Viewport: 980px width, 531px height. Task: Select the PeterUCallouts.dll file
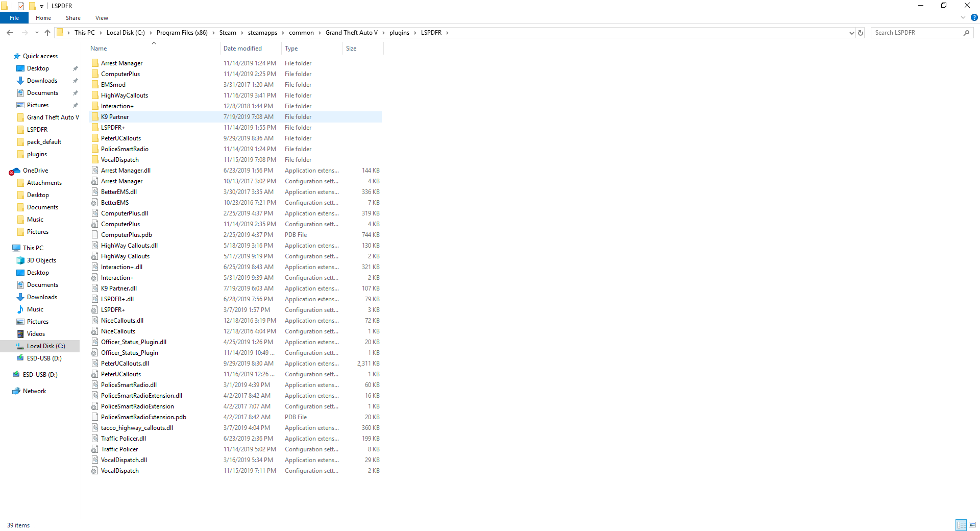click(x=125, y=364)
